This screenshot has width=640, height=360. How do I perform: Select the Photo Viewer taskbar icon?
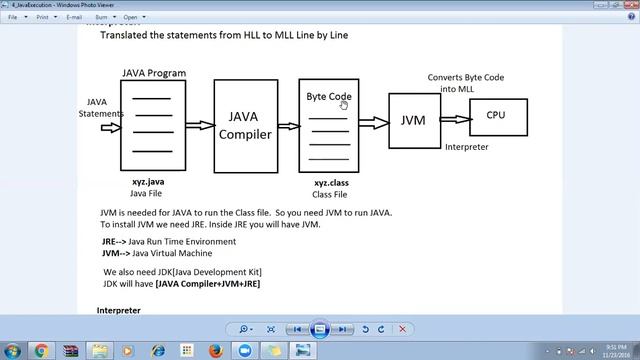coord(303,351)
